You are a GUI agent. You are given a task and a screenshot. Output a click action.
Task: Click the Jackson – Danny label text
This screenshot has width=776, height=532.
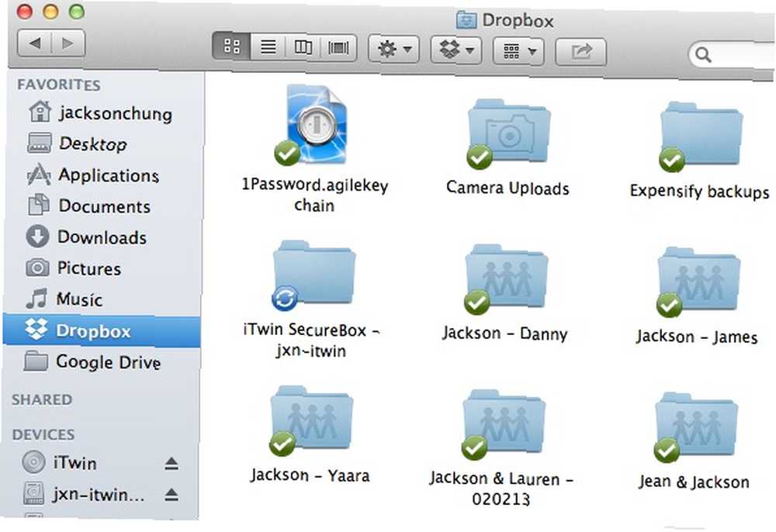[x=504, y=333]
